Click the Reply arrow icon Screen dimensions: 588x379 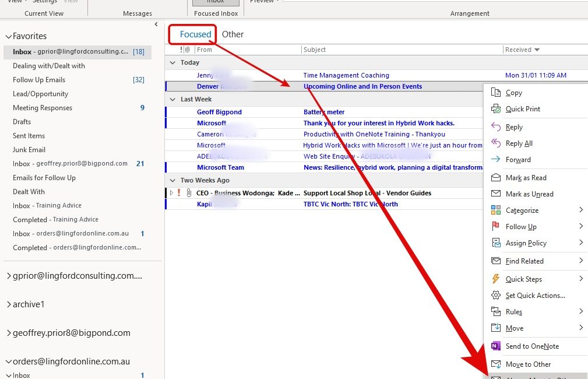pyautogui.click(x=496, y=127)
